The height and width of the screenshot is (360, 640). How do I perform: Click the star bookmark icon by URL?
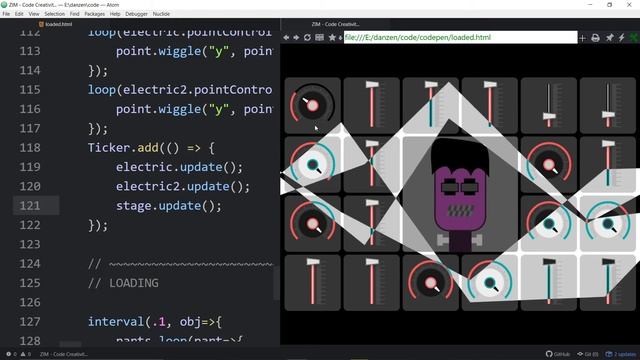point(332,38)
